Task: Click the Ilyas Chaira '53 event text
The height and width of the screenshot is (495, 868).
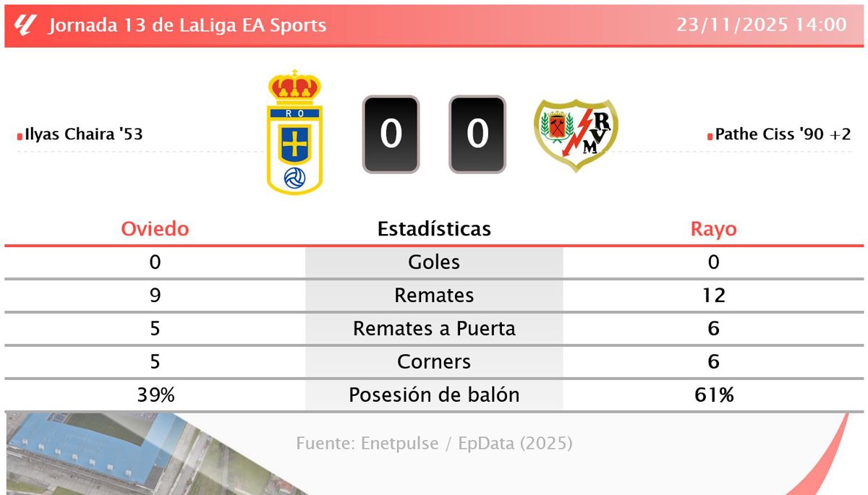Action: tap(83, 134)
